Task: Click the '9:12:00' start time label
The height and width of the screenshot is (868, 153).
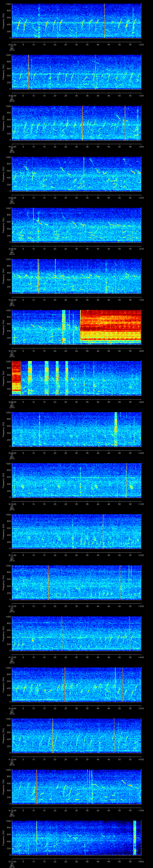Action: pos(12,606)
